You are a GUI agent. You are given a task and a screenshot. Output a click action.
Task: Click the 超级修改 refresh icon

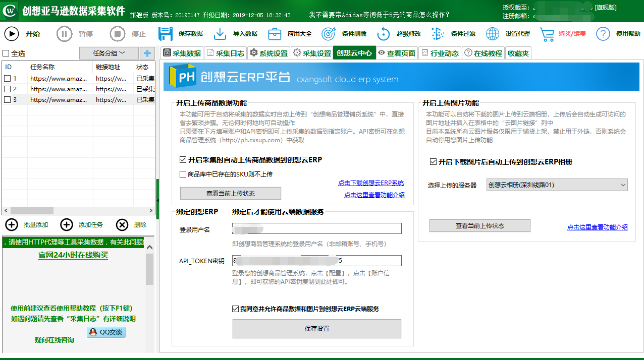384,34
